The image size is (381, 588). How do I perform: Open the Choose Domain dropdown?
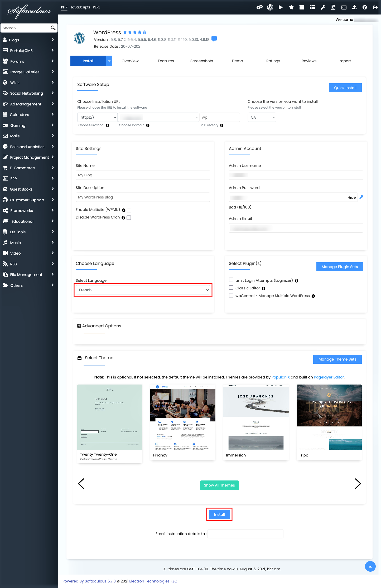(158, 117)
